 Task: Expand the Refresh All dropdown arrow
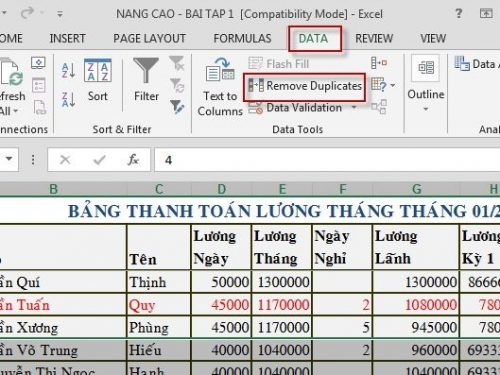15,111
